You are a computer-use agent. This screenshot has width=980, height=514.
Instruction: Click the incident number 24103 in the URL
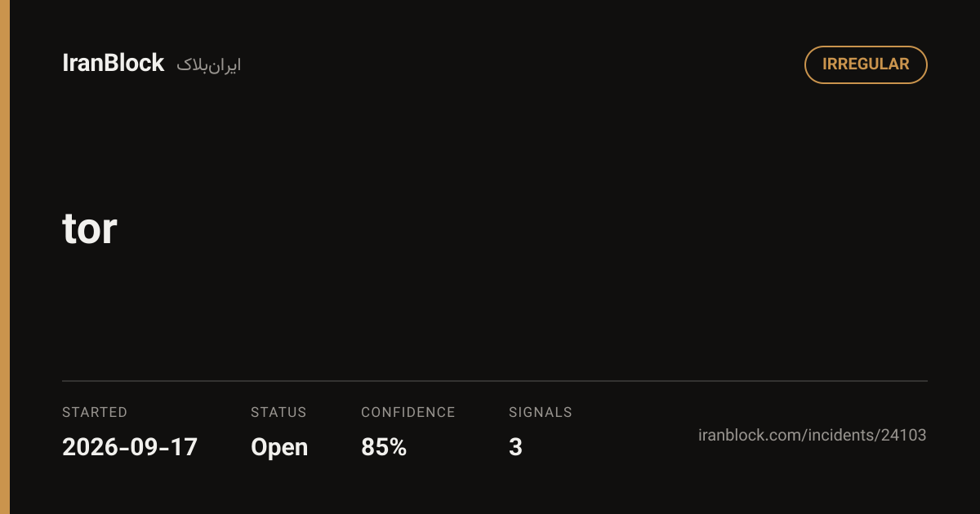point(903,435)
